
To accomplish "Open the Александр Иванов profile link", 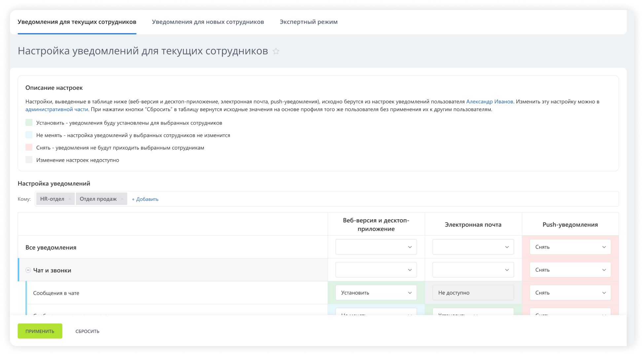I will pyautogui.click(x=489, y=101).
